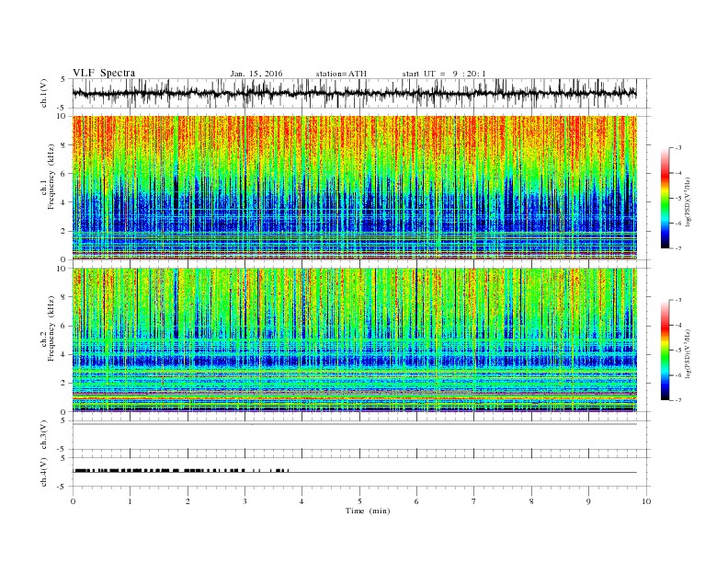Click the "ch.3(V)" axis label
Image resolution: width=728 pixels, height=563 pixels.
pos(44,435)
